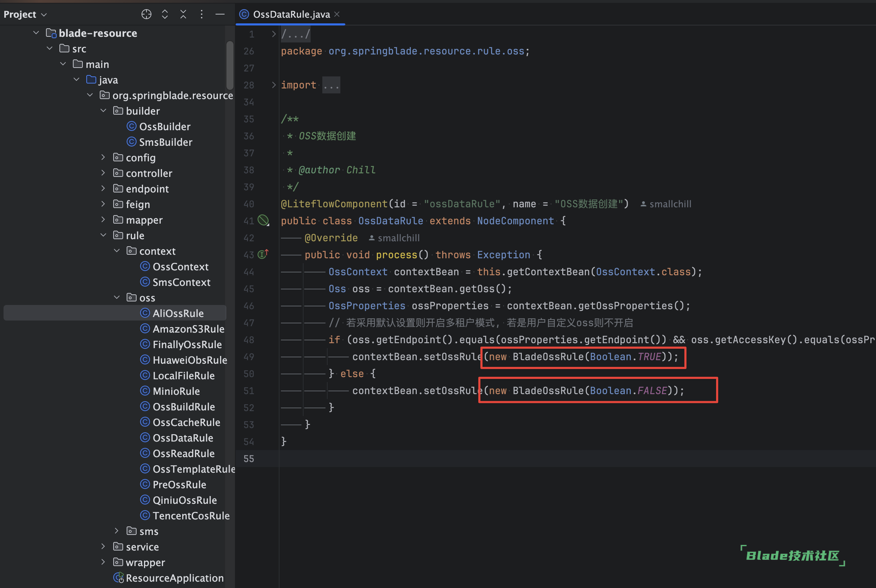The image size is (876, 588).
Task: Click line number 55 in the gutter
Action: point(249,458)
